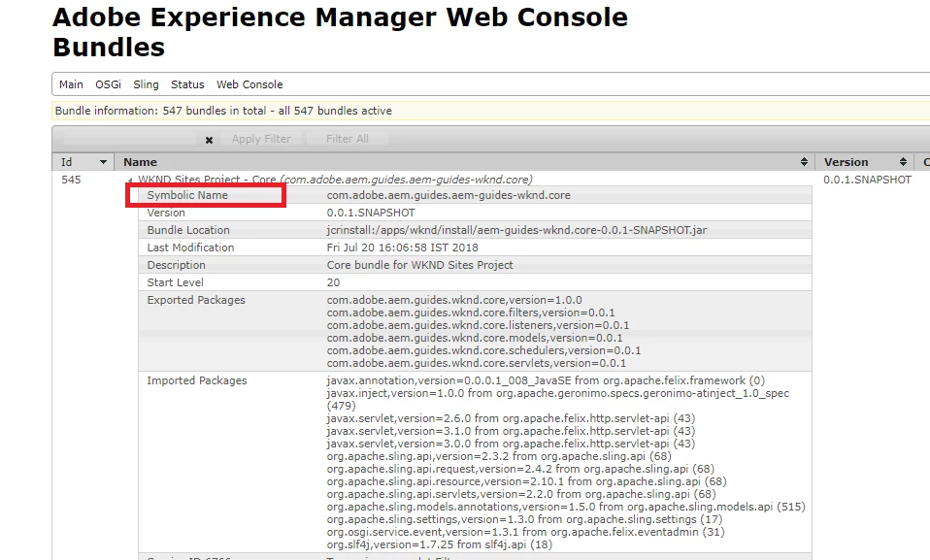This screenshot has width=930, height=560.
Task: Sort by Name column sort arrows
Action: tap(804, 162)
